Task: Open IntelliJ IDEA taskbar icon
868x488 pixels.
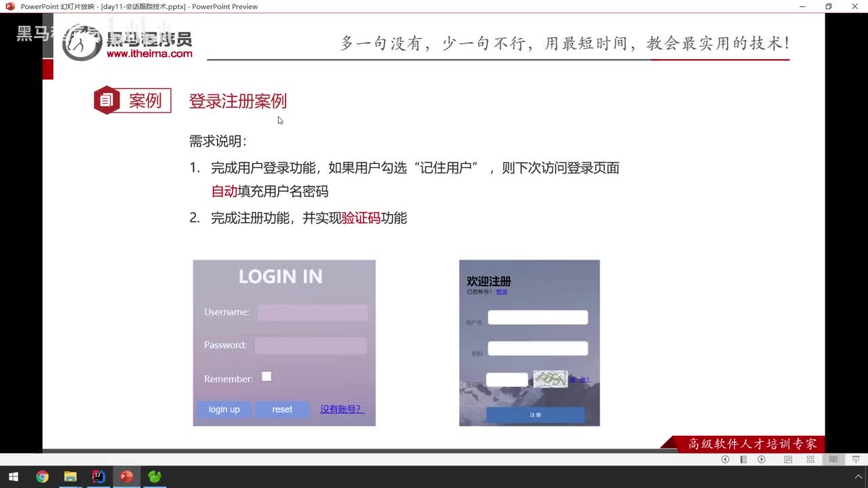Action: pyautogui.click(x=98, y=476)
